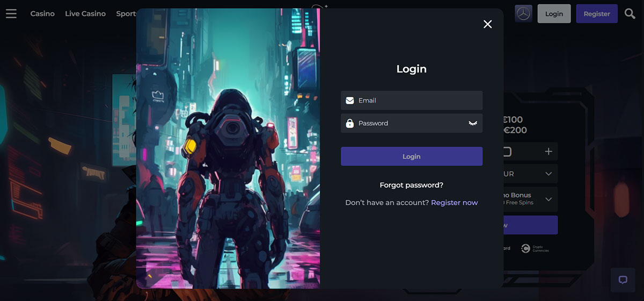
Task: Click the padlock icon in Password field
Action: pos(350,124)
